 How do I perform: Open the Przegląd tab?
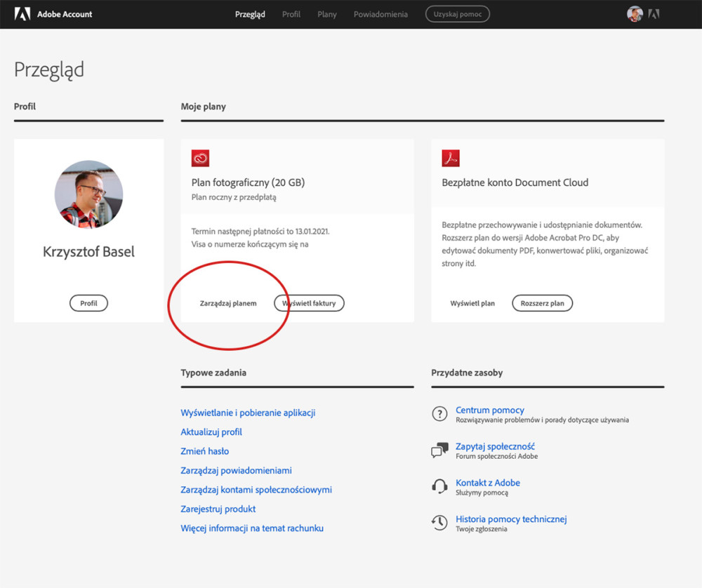251,14
